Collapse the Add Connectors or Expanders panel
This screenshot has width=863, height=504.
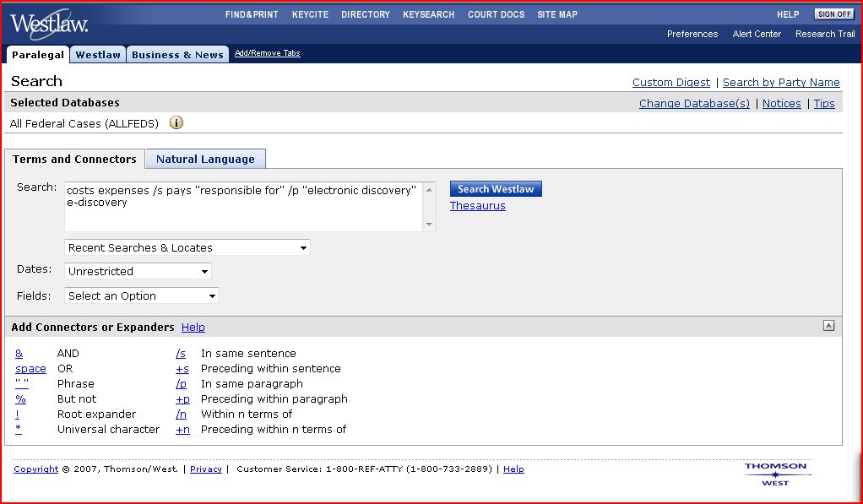828,326
